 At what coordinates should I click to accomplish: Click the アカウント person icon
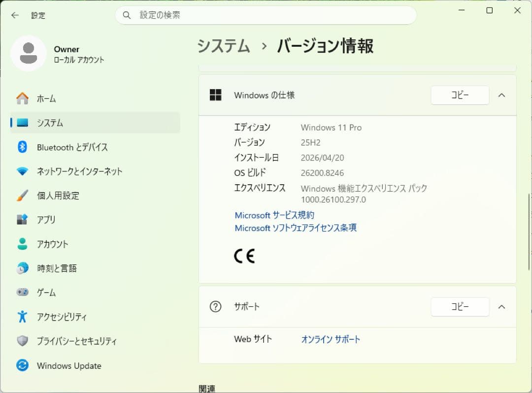[22, 244]
